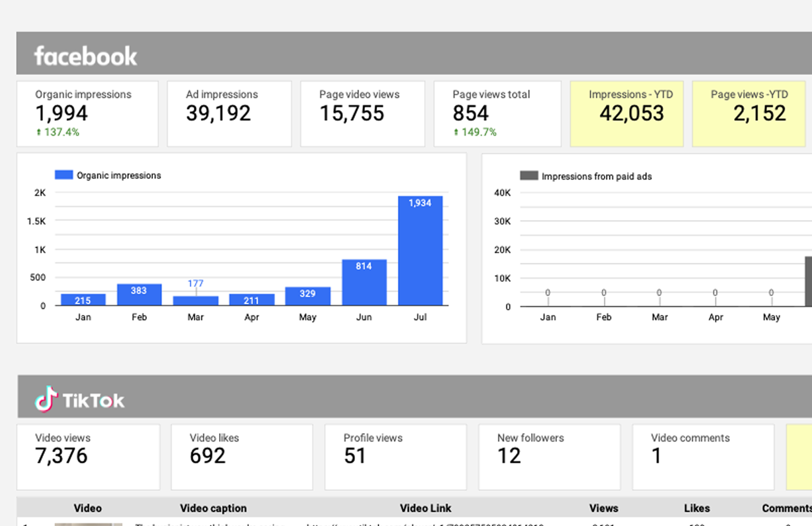Screen dimensions: 812x526
Task: Click Page views total value 854
Action: (471, 113)
